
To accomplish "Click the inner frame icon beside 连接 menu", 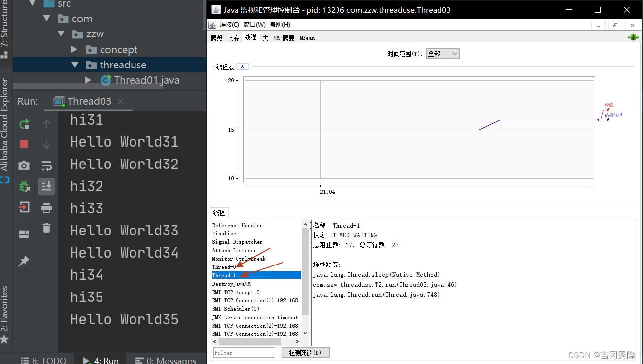I will 212,25.
